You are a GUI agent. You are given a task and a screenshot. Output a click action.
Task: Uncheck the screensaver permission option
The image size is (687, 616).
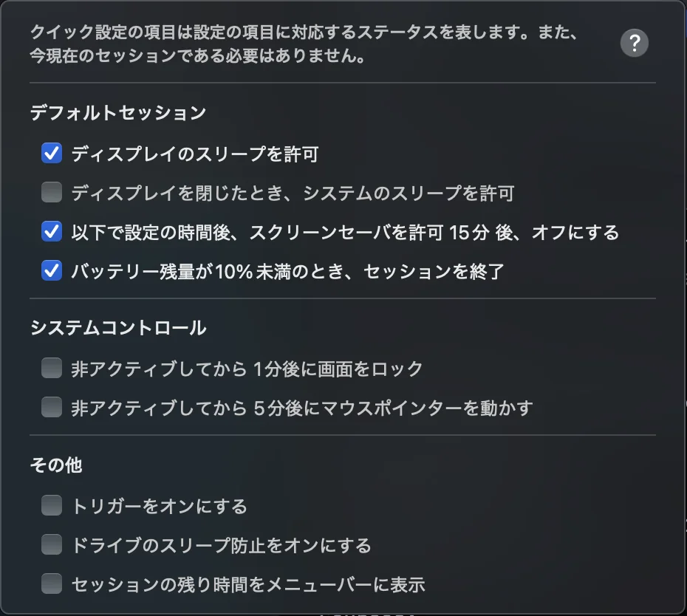(x=51, y=230)
